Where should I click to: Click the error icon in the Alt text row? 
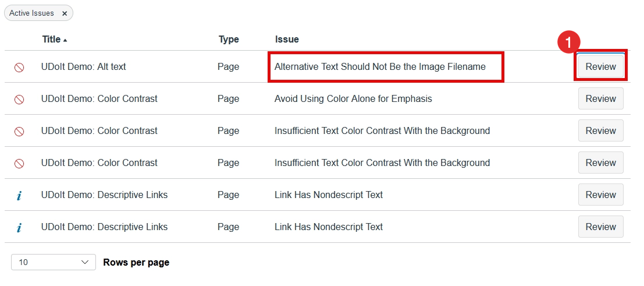click(x=19, y=68)
